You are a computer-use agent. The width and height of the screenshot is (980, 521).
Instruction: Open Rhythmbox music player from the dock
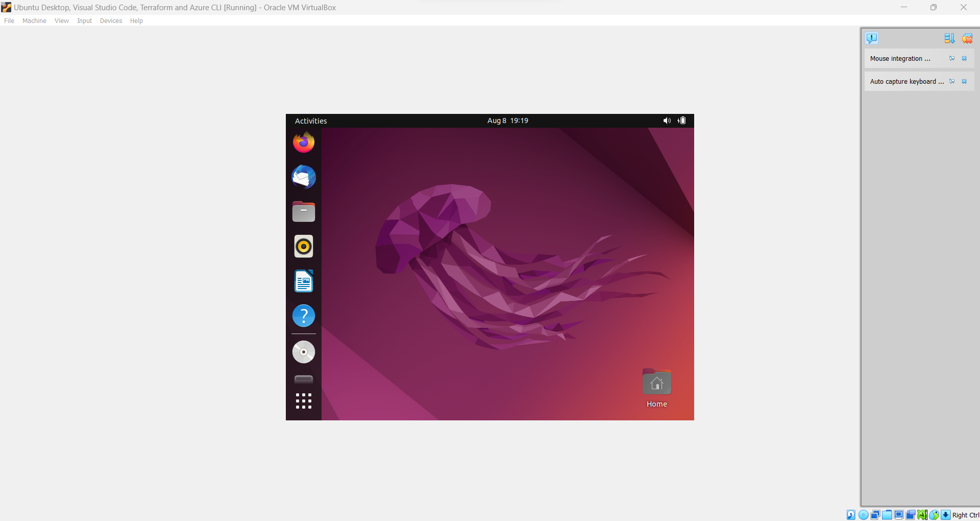(x=304, y=246)
